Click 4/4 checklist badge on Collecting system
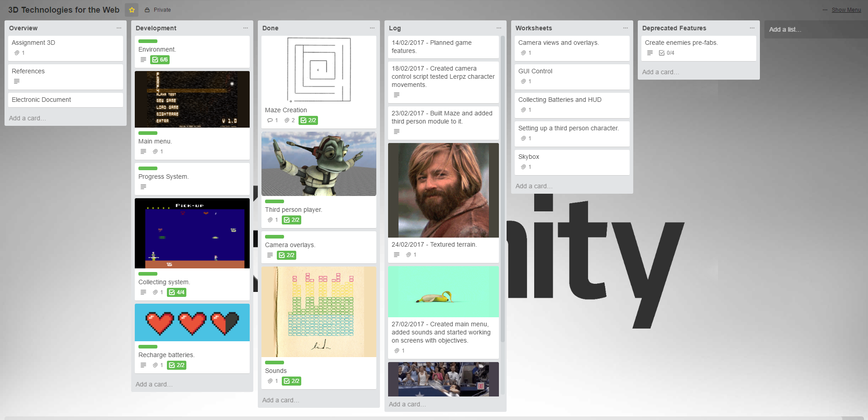 click(x=177, y=292)
